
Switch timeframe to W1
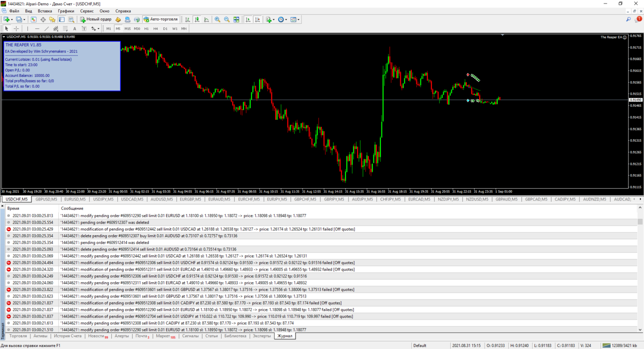click(175, 28)
